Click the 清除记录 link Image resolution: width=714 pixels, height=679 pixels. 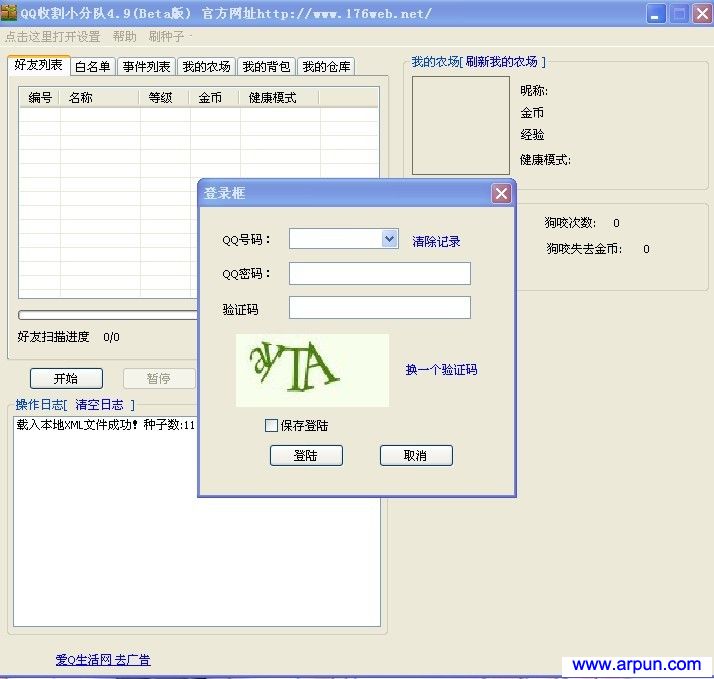tap(436, 241)
